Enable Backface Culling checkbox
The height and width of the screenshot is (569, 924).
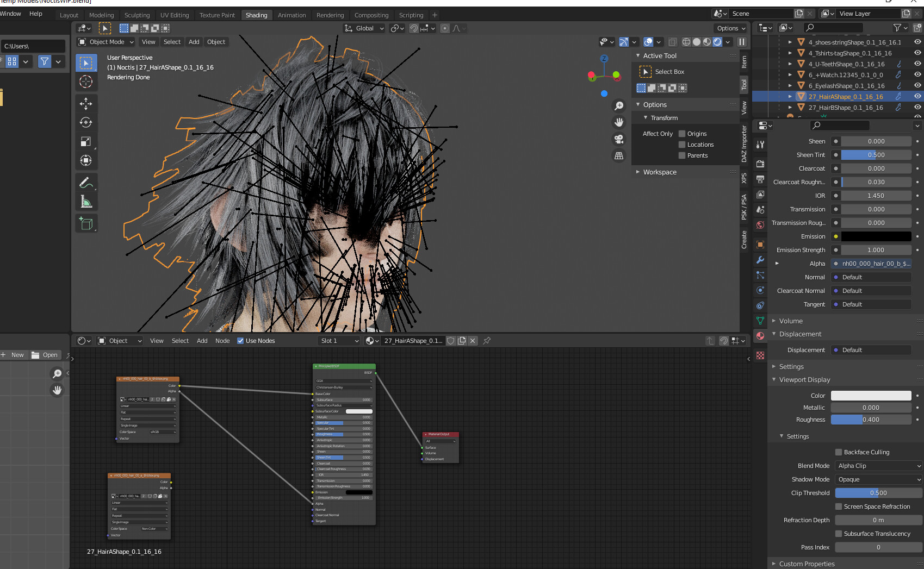(839, 452)
